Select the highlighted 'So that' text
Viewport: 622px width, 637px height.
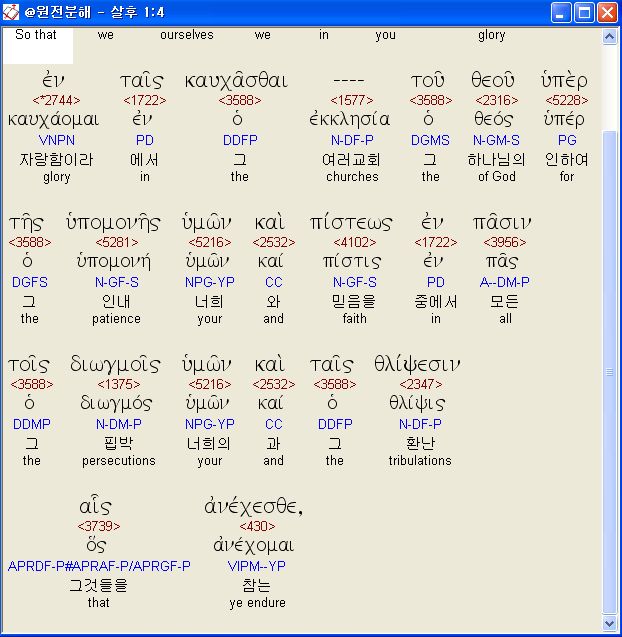pyautogui.click(x=36, y=35)
